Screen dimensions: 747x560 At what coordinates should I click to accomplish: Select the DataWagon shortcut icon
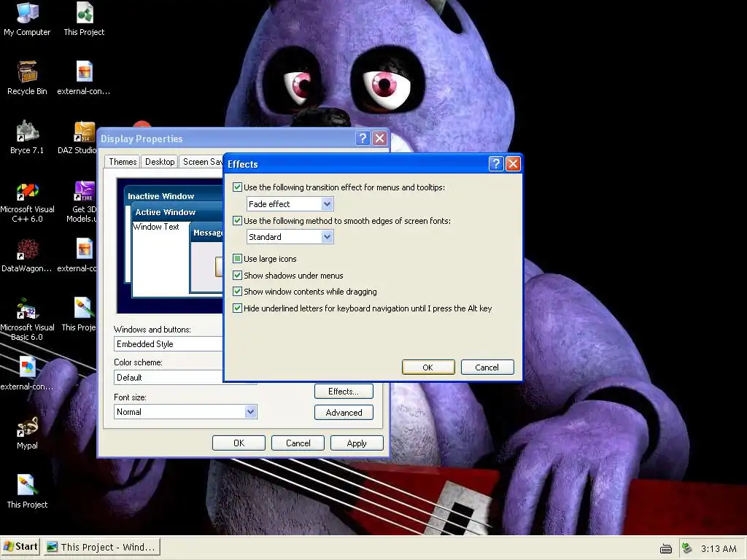coord(27,255)
